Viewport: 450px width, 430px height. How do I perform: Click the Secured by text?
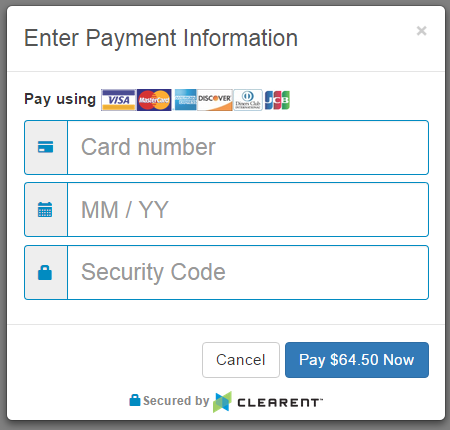176,401
